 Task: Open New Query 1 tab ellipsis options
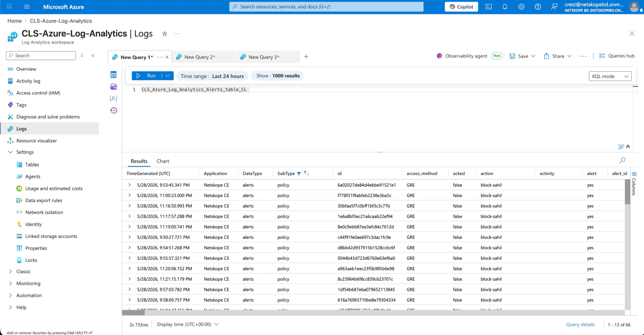(160, 57)
